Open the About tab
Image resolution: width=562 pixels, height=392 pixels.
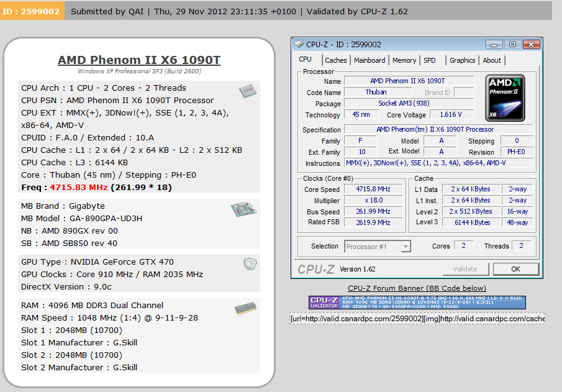pos(492,60)
